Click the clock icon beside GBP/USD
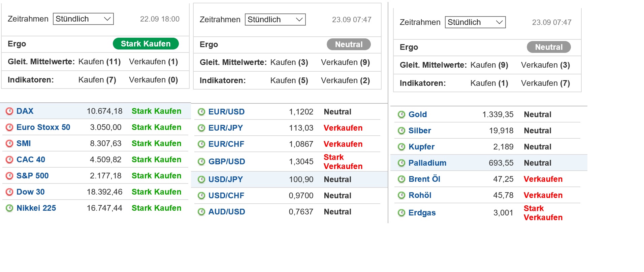 (202, 161)
